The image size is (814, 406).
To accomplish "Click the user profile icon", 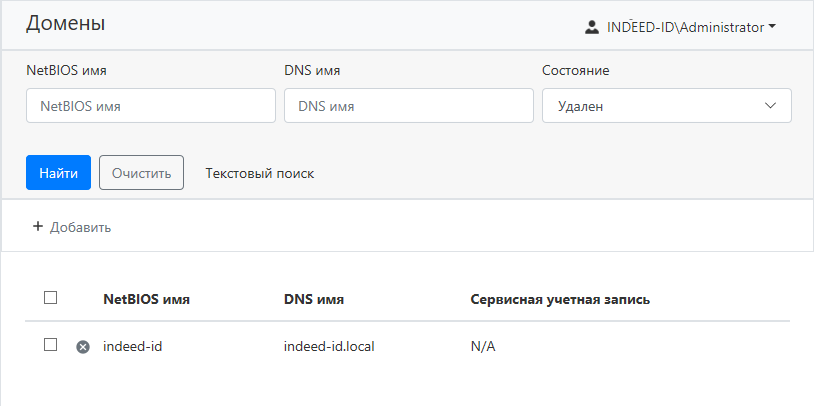I will pyautogui.click(x=592, y=28).
